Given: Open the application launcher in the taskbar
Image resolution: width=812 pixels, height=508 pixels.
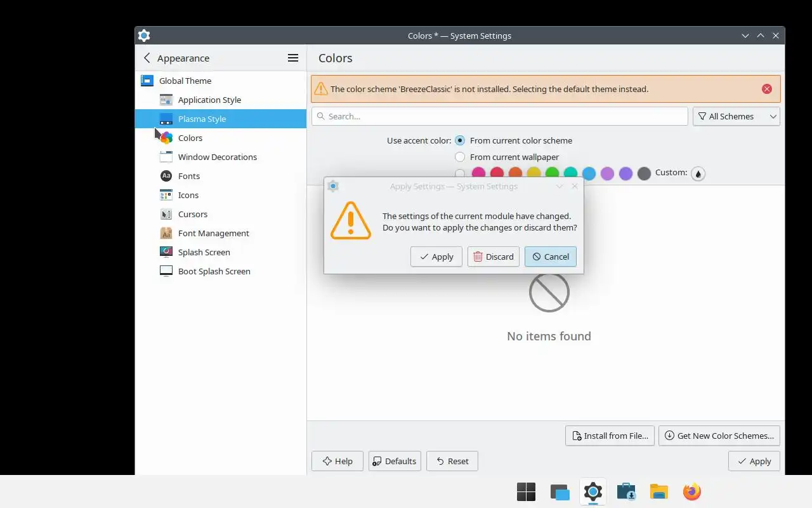Looking at the screenshot, I should tap(526, 492).
